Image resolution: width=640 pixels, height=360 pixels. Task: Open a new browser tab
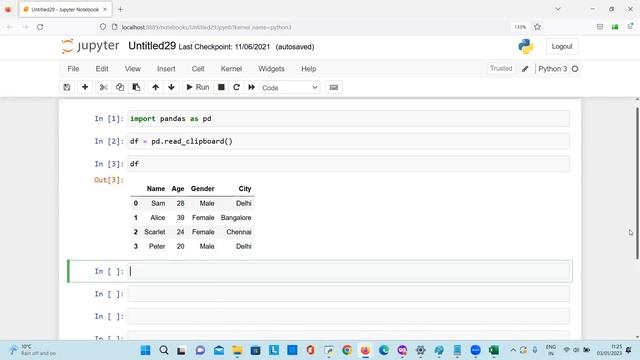[120, 9]
